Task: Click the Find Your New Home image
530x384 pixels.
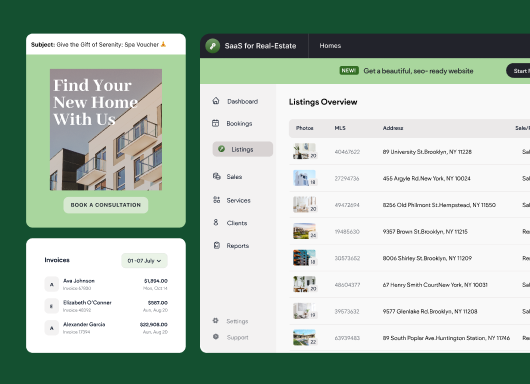Action: point(106,129)
